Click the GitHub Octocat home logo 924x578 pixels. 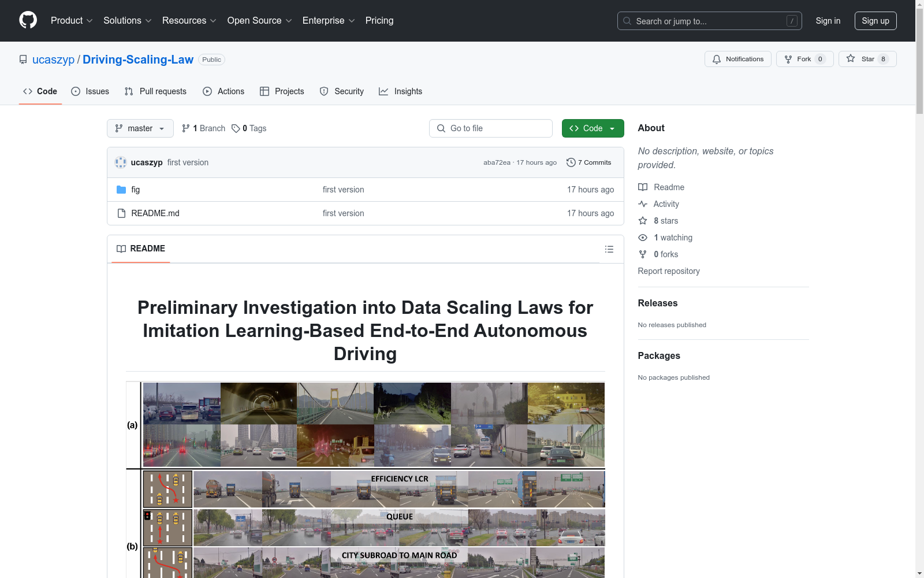click(x=28, y=20)
